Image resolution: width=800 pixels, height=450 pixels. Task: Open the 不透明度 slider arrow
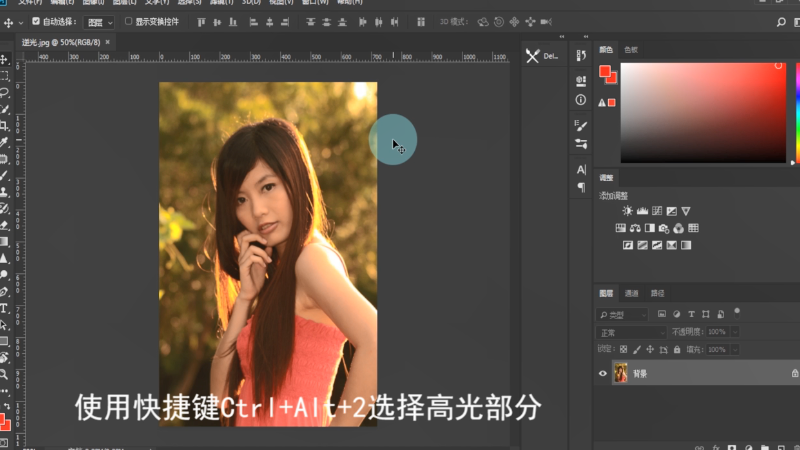click(x=735, y=332)
